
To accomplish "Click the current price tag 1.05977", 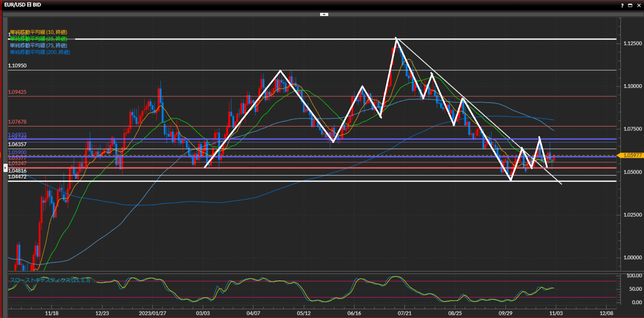I will coord(632,155).
